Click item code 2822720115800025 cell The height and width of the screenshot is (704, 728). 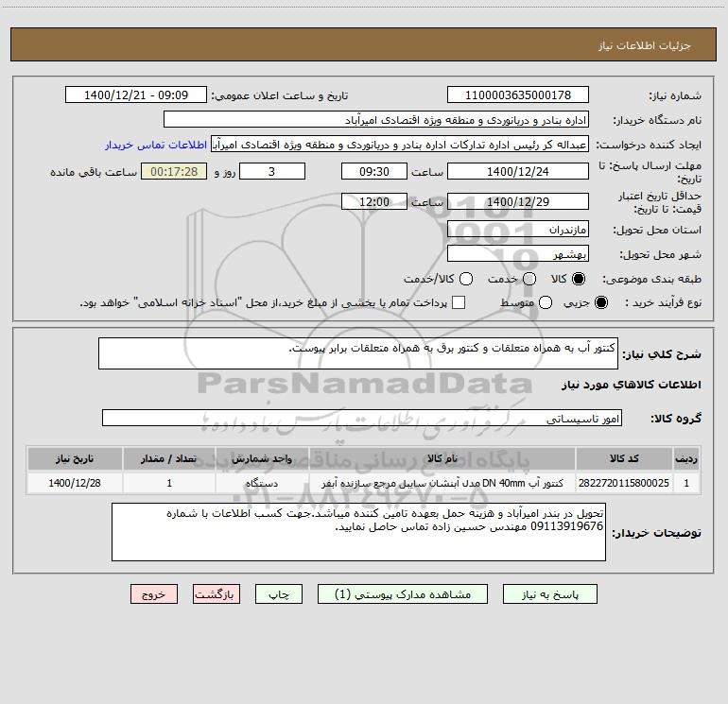tap(624, 483)
